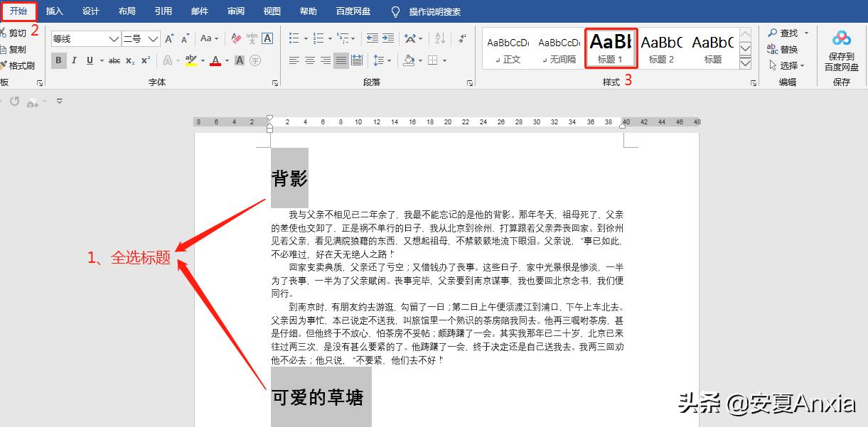Open the font name dropdown
The image size is (868, 427).
[114, 38]
